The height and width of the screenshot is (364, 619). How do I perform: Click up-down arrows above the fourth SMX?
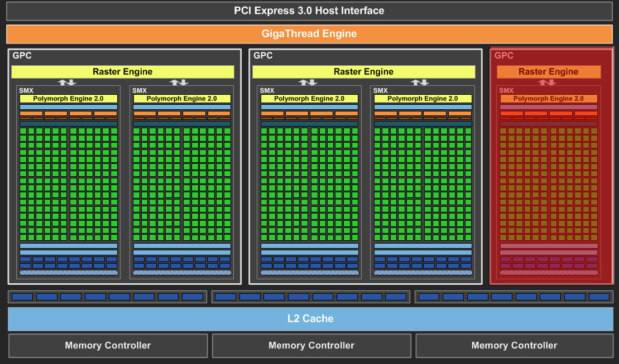[x=420, y=82]
